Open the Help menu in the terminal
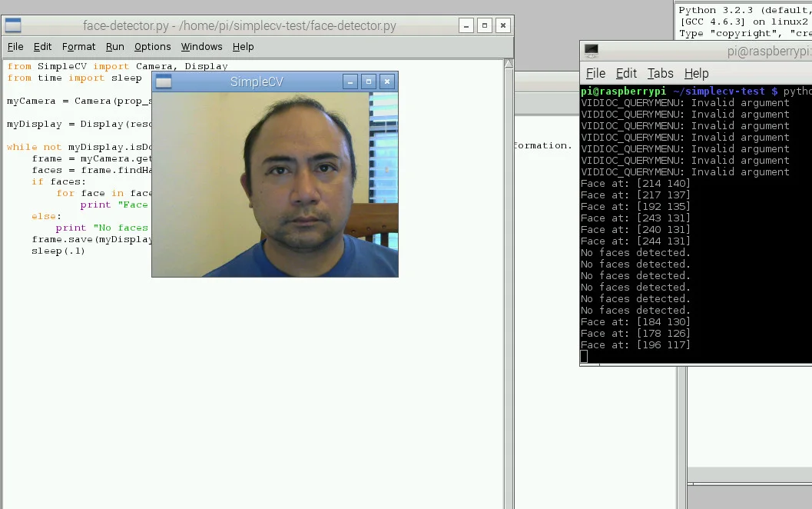The width and height of the screenshot is (812, 509). click(696, 73)
